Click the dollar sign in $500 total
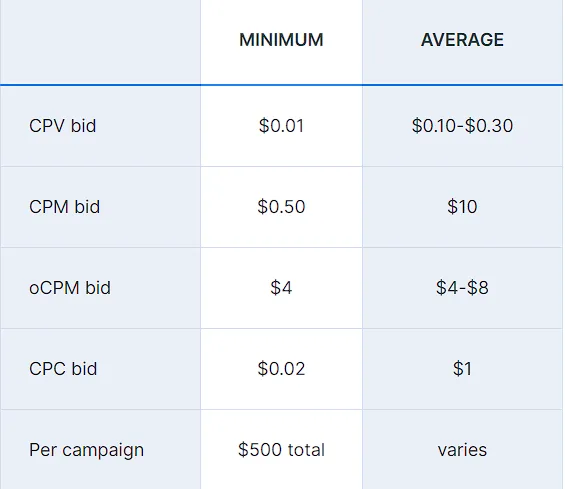 (x=243, y=450)
